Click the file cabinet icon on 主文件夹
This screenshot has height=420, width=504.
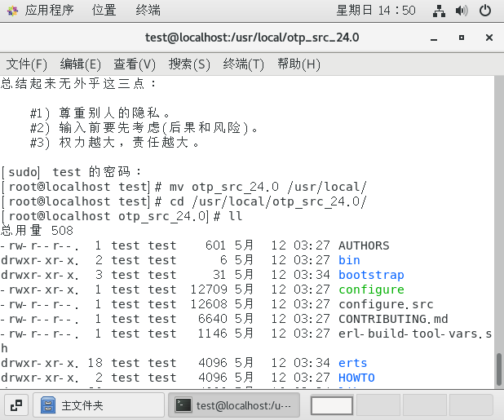point(48,405)
